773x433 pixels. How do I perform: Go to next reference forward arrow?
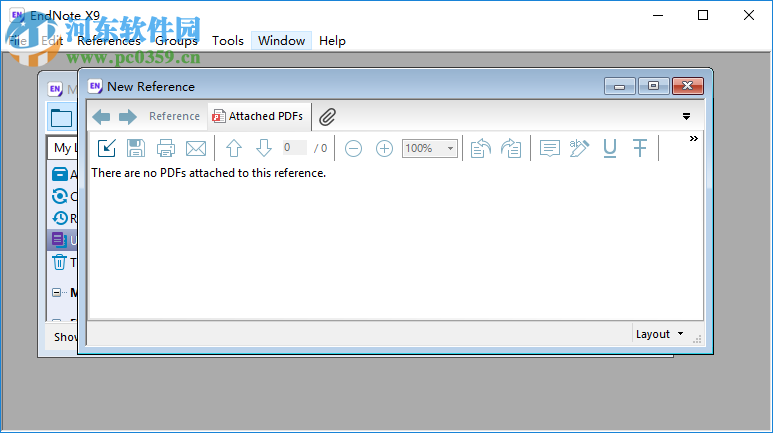pos(128,117)
